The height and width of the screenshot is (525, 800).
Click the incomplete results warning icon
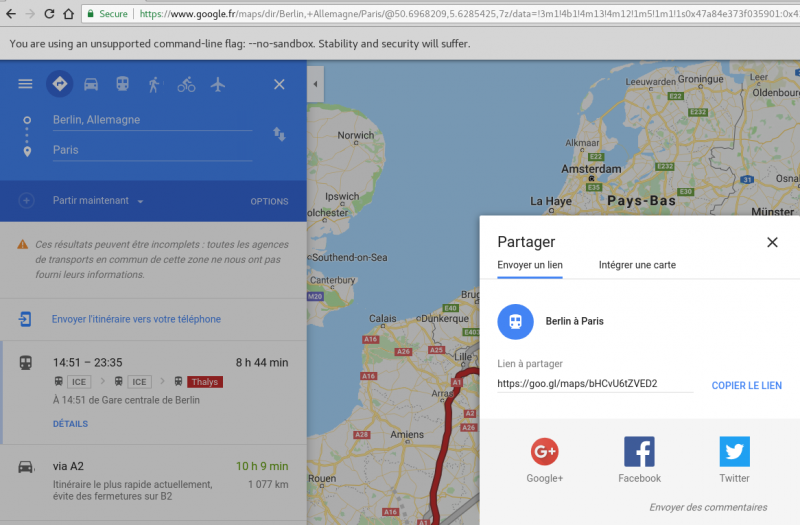[x=22, y=245]
